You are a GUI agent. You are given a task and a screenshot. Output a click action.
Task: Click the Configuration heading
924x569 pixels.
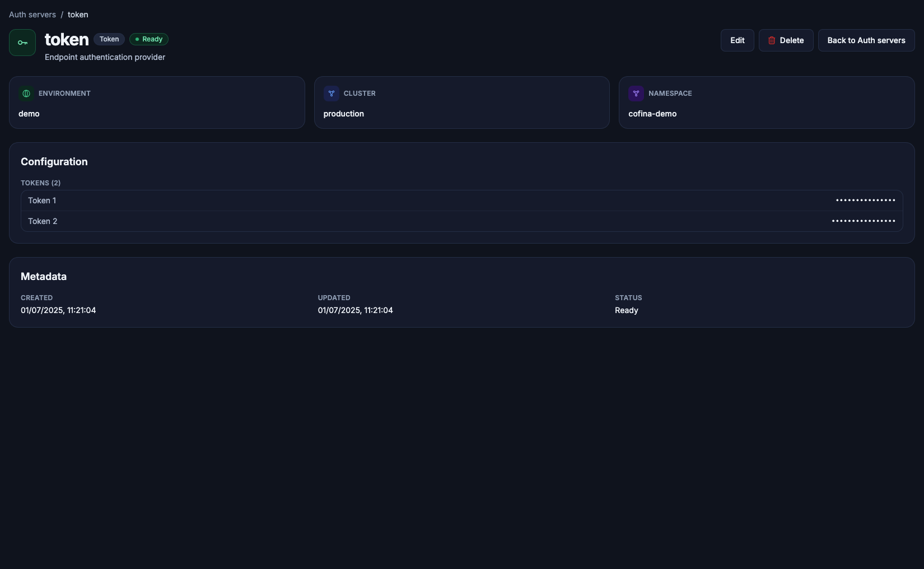click(54, 162)
